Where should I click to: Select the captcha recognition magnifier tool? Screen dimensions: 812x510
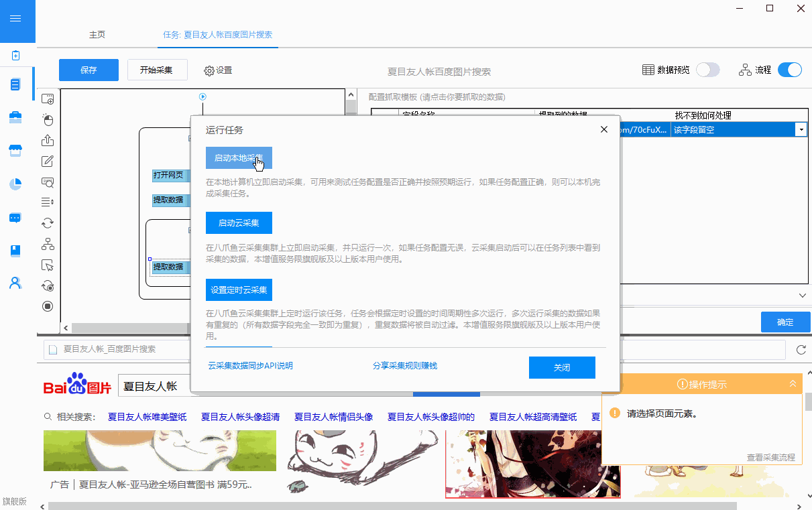(x=48, y=182)
